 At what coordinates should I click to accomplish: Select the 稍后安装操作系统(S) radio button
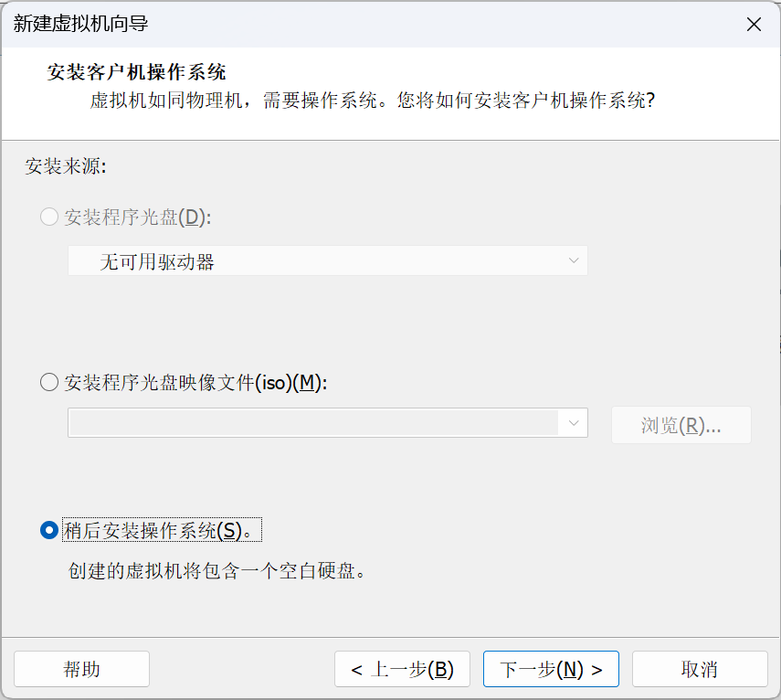(49, 530)
